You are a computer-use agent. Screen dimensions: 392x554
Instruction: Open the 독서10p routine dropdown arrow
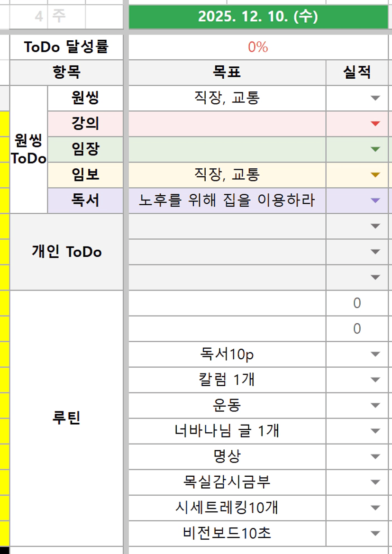pyautogui.click(x=375, y=354)
